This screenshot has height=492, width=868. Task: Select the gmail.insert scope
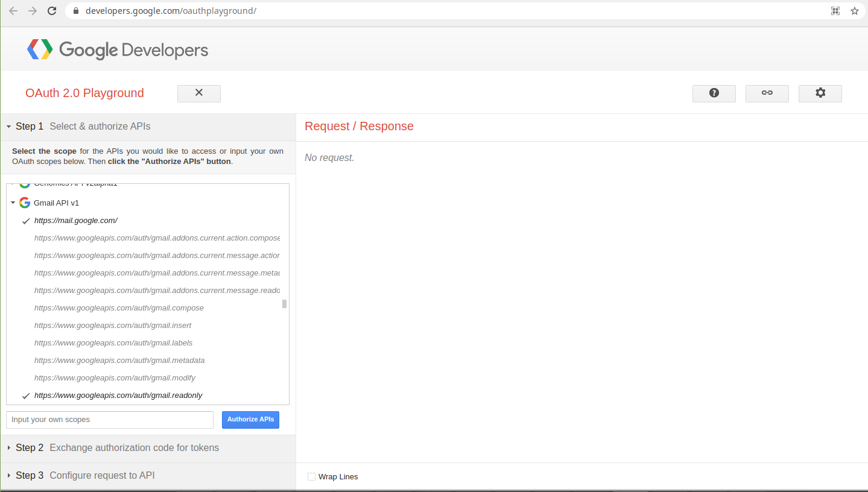click(x=113, y=326)
